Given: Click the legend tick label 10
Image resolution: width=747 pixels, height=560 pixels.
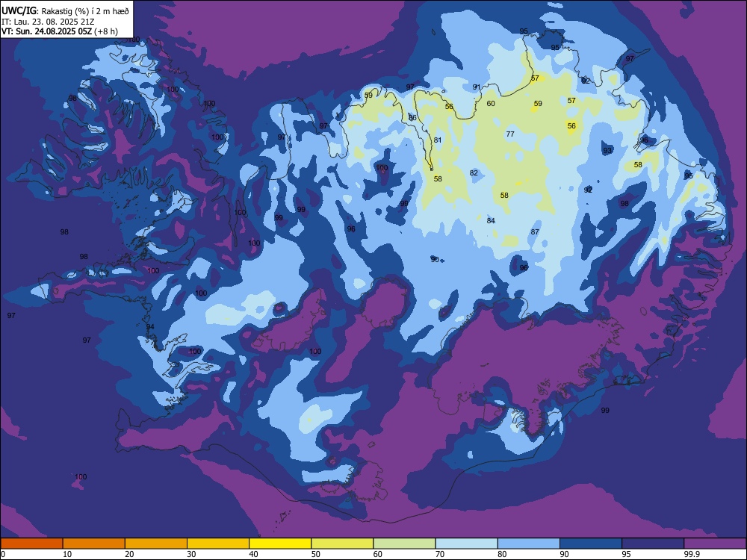Looking at the screenshot, I should (67, 554).
